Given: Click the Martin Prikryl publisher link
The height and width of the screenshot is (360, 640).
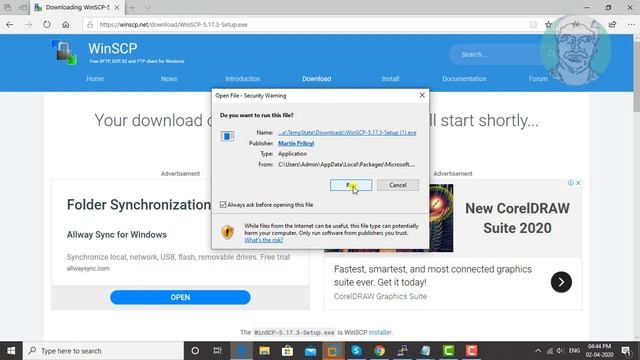Looking at the screenshot, I should point(296,143).
